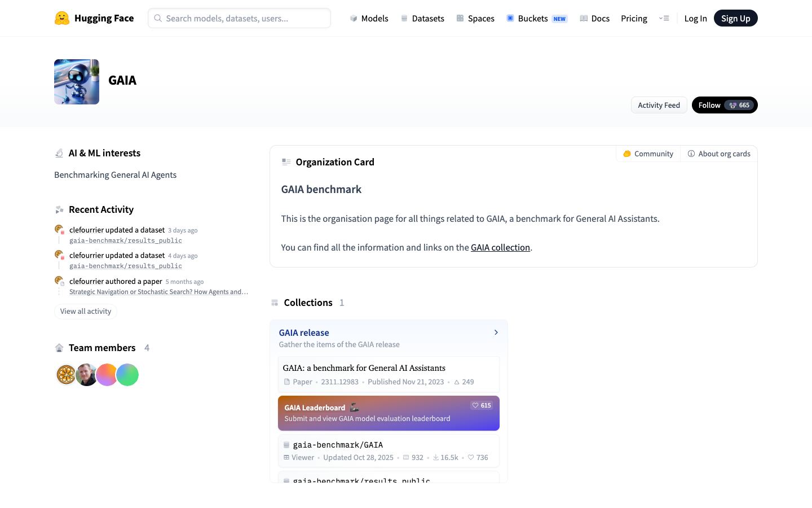Image resolution: width=812 pixels, height=508 pixels.
Task: Click clefourrier avatar beside the authored paper entry
Action: [59, 281]
